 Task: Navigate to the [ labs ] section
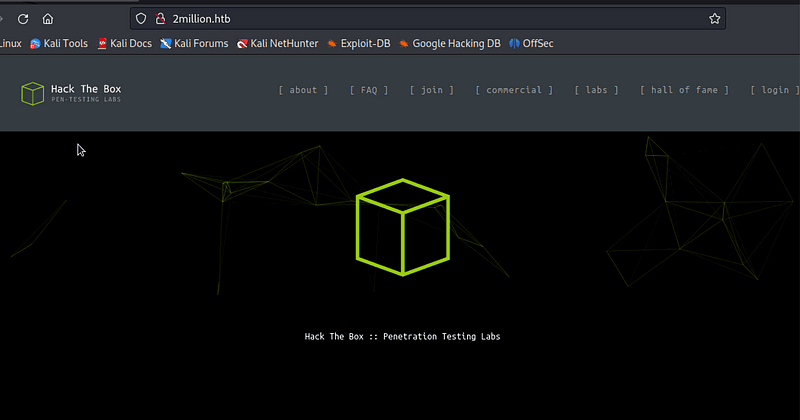596,90
